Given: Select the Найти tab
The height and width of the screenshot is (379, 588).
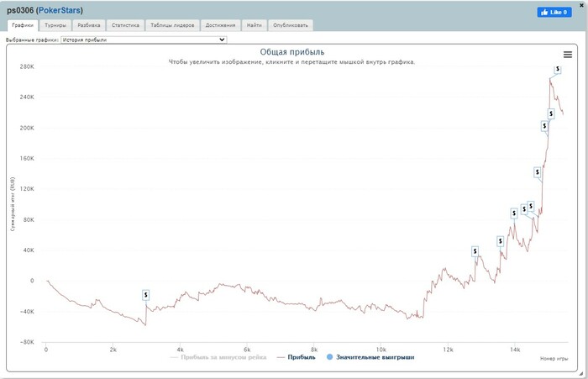Looking at the screenshot, I should point(254,25).
